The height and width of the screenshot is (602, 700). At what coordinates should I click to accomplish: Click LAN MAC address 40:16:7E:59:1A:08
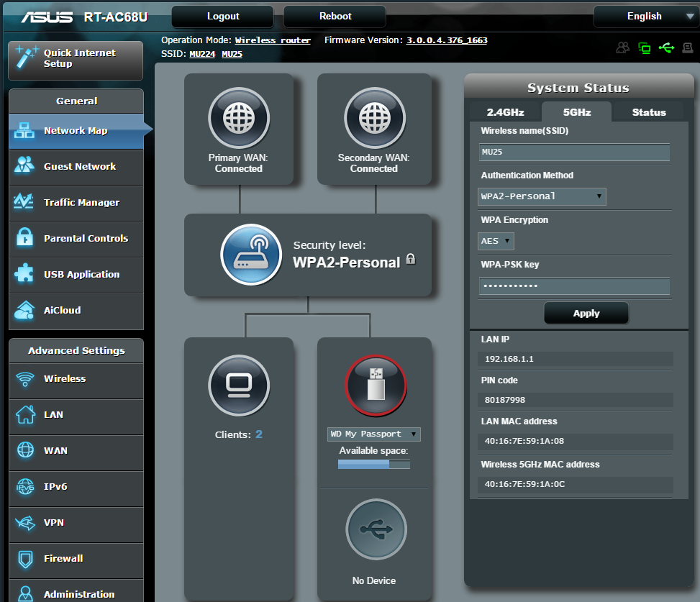click(524, 441)
